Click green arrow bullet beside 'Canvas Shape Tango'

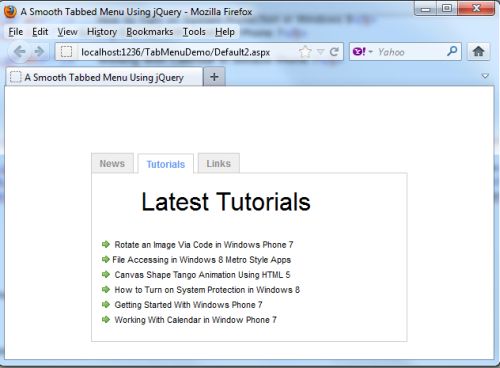click(106, 274)
